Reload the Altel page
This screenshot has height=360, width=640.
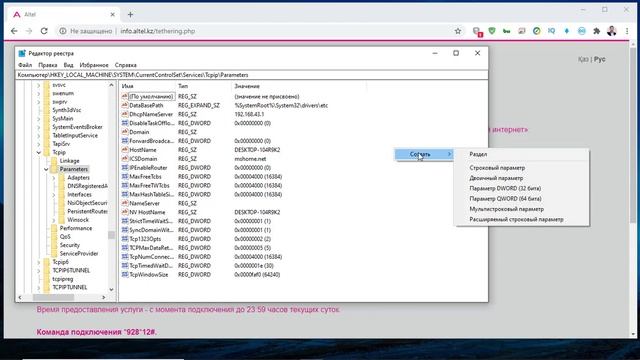point(44,31)
